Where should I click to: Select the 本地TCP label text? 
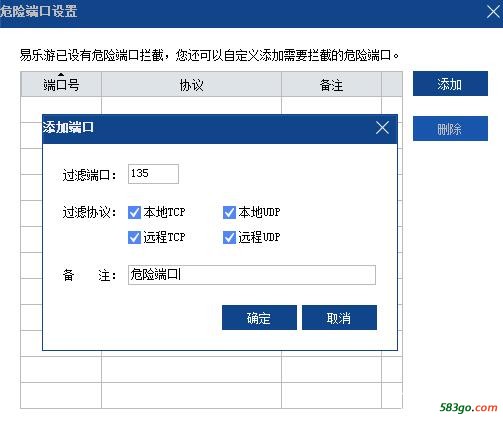(x=164, y=212)
